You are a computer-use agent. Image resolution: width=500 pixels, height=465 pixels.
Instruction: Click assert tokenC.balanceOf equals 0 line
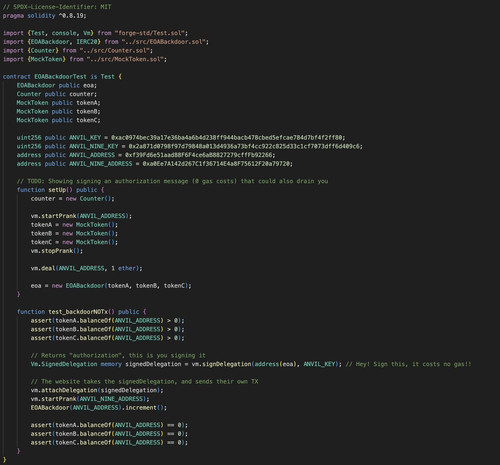[x=109, y=442]
